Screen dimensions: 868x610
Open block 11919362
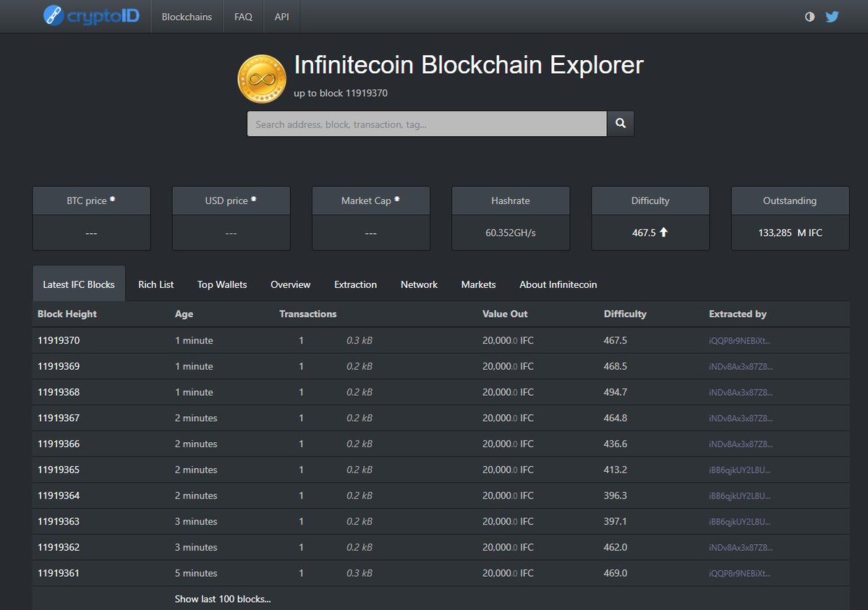[59, 547]
